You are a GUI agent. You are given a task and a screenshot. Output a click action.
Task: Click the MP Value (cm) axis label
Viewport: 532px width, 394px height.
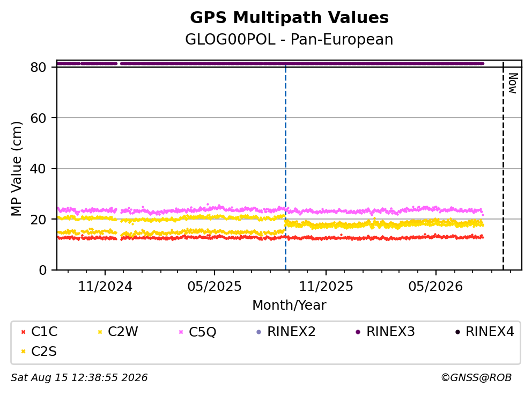tap(16, 169)
